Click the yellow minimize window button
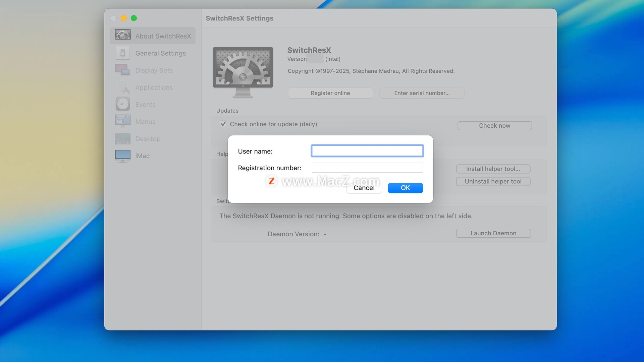Image resolution: width=644 pixels, height=362 pixels. pyautogui.click(x=124, y=18)
